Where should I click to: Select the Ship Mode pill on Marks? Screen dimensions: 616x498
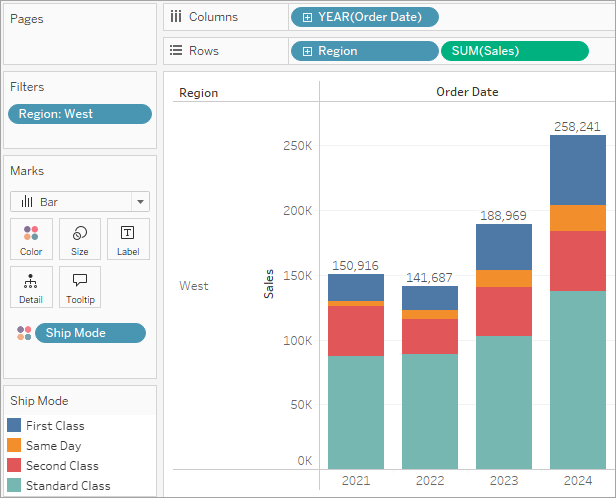click(90, 333)
